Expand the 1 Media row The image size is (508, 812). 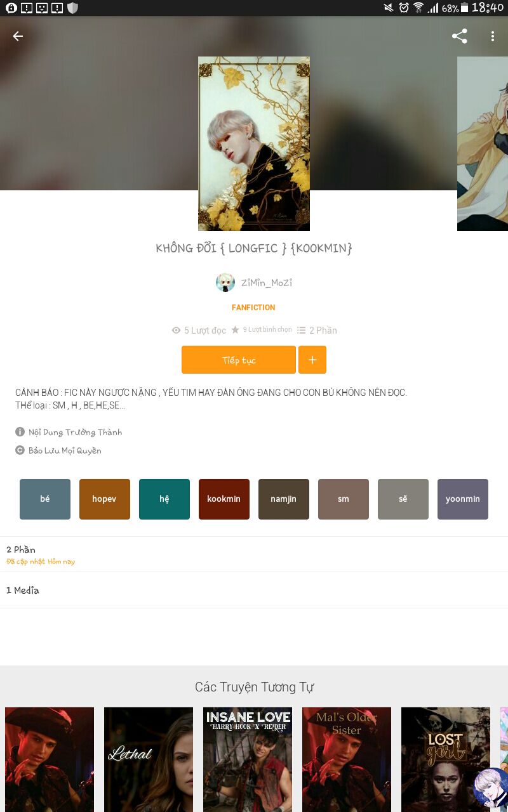point(254,590)
